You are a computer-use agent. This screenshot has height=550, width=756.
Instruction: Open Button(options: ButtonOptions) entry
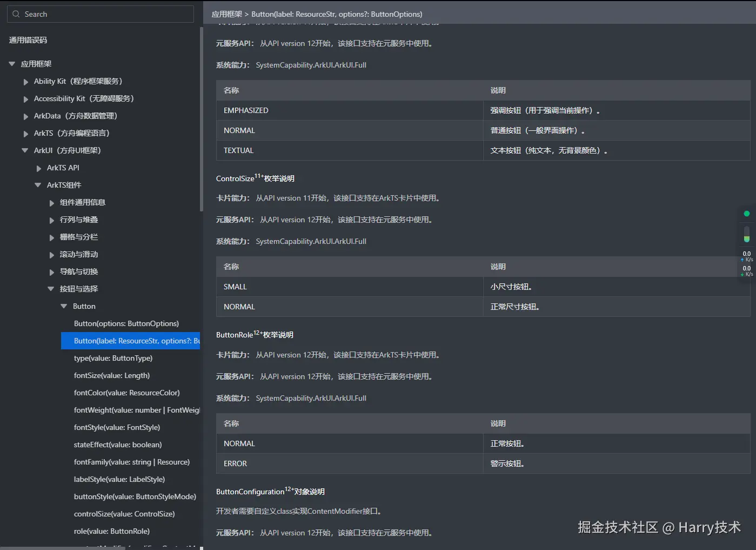tap(126, 323)
